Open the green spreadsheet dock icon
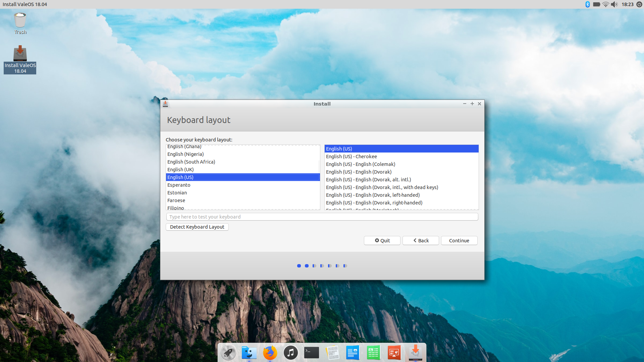The image size is (644, 362). (x=374, y=353)
